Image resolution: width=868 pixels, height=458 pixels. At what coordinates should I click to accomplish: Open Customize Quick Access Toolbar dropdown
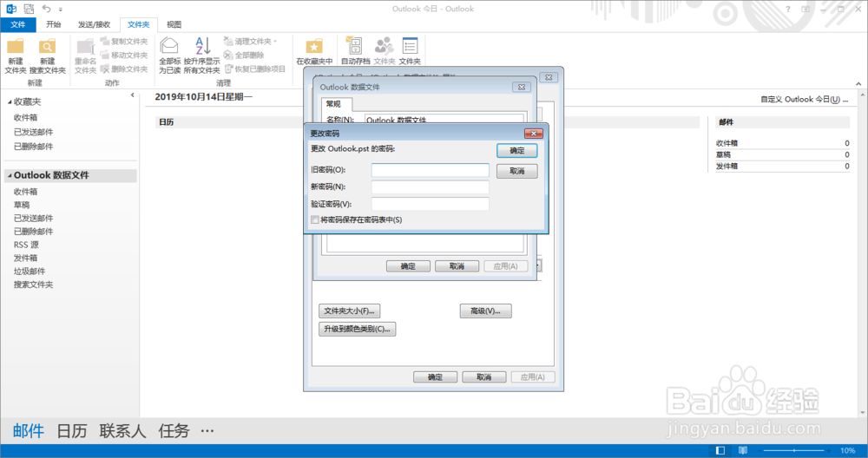tap(61, 10)
